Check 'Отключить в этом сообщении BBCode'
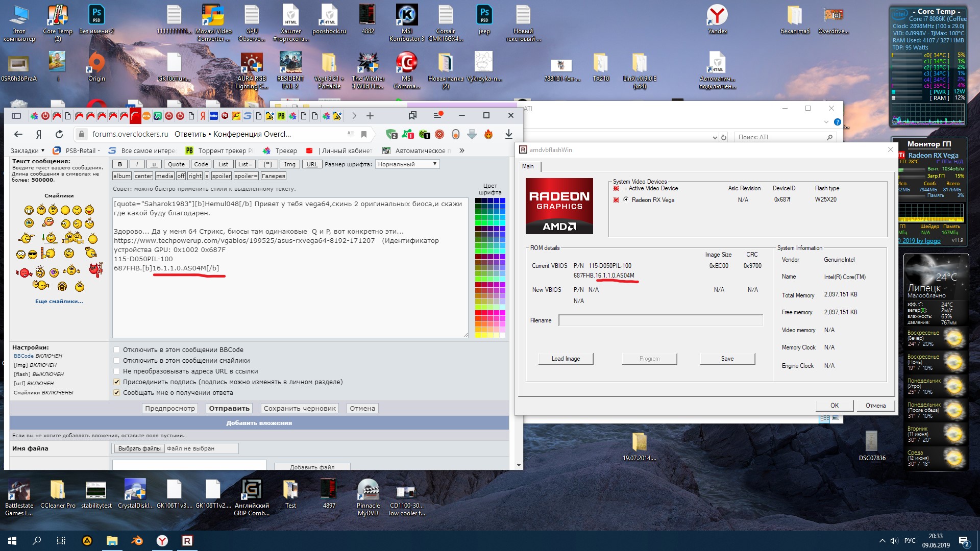The height and width of the screenshot is (551, 980). [x=117, y=350]
